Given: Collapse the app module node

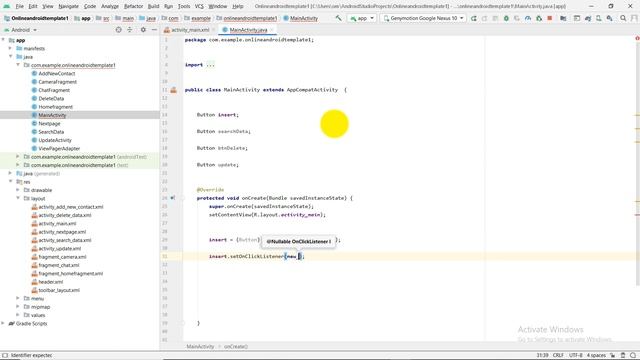Looking at the screenshot, I should [3, 40].
